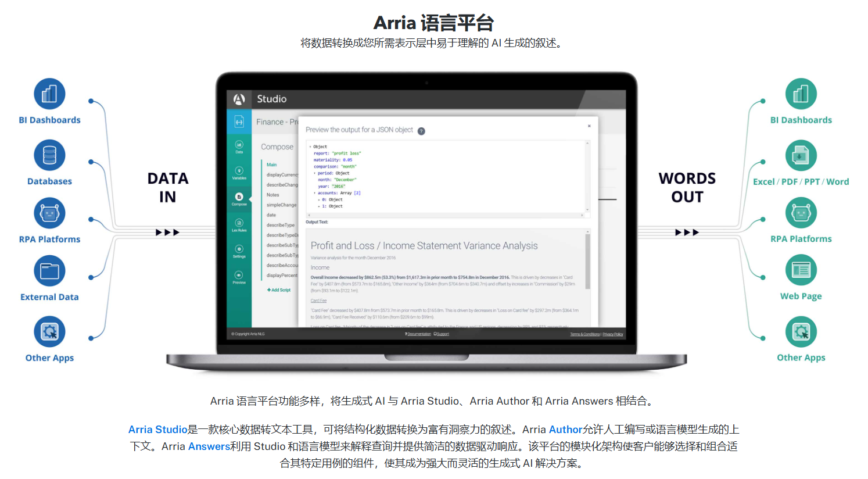Image resolution: width=868 pixels, height=479 pixels.
Task: Click the Databases cylinder icon
Action: (49, 155)
